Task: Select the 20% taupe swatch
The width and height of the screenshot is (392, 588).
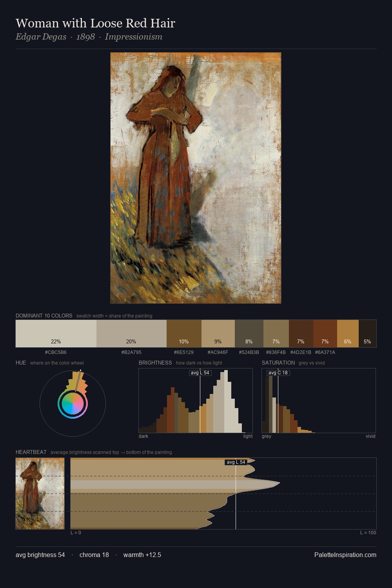Action: coord(131,334)
